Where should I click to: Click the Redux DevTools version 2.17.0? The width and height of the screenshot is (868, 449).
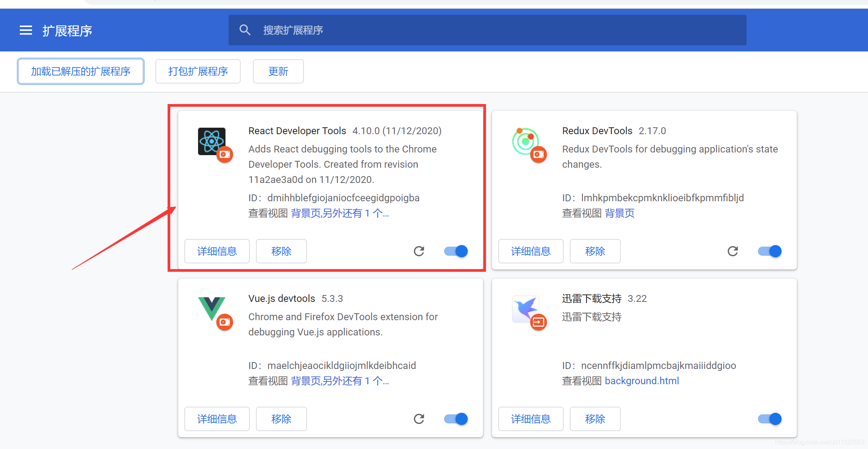click(x=652, y=131)
